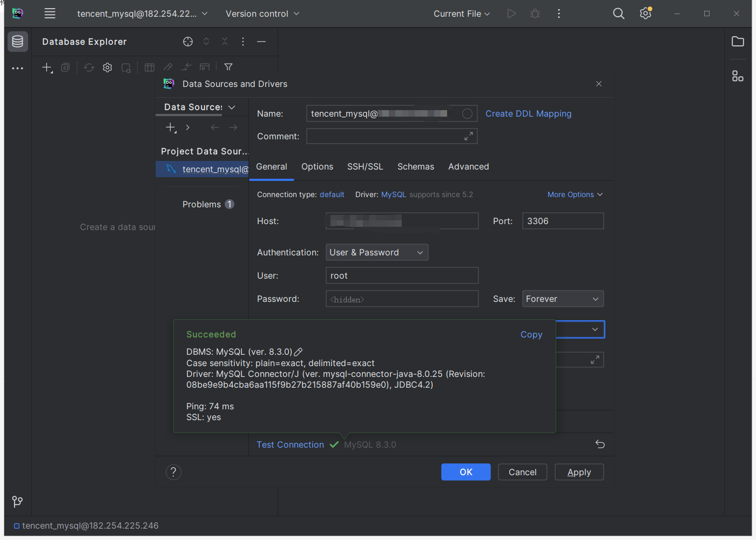Click into the hidden Password field
The width and height of the screenshot is (756, 540).
(x=402, y=299)
